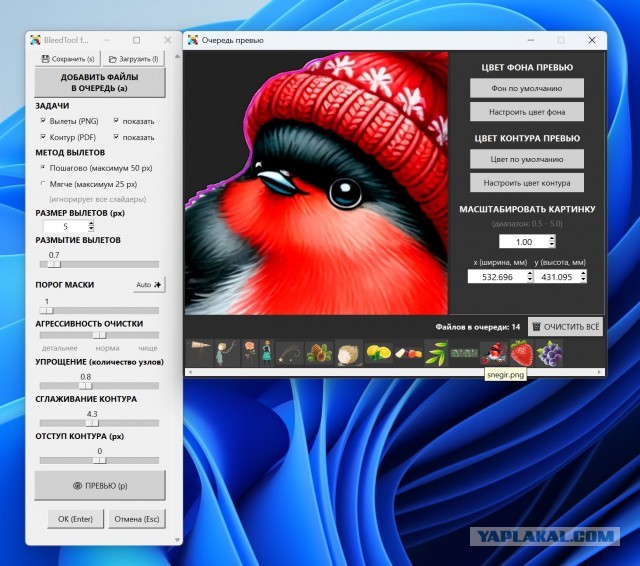The height and width of the screenshot is (566, 640).
Task: Click the BleedTool window app icon
Action: click(35, 40)
